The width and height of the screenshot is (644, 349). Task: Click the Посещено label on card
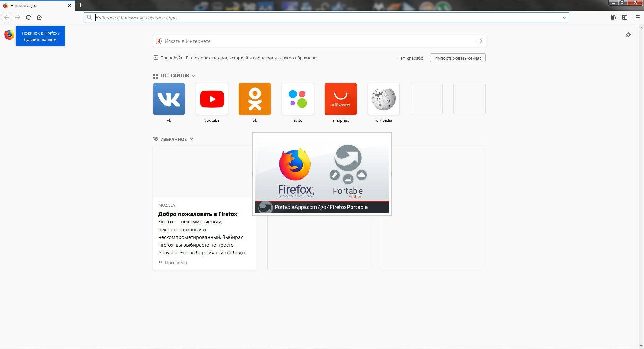[x=176, y=262]
